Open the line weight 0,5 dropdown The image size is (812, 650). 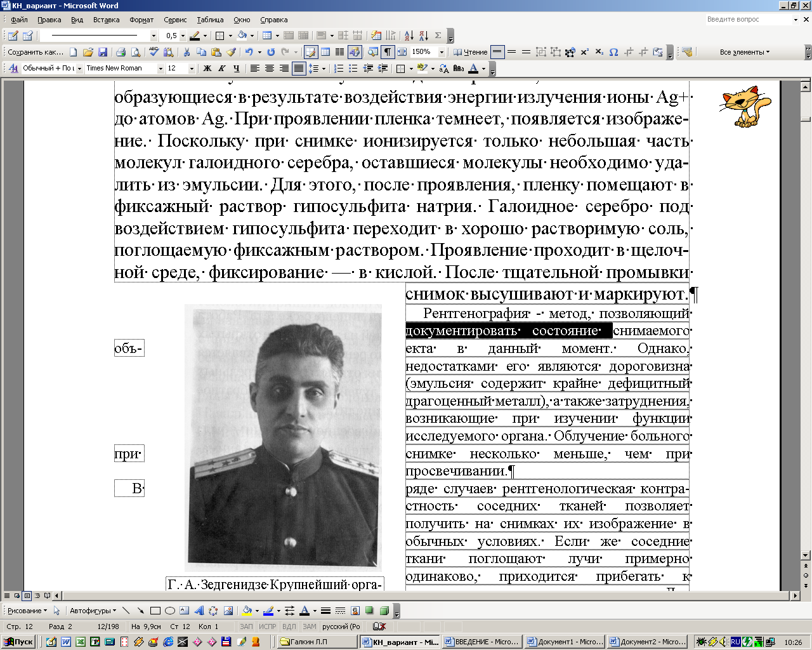tap(183, 36)
